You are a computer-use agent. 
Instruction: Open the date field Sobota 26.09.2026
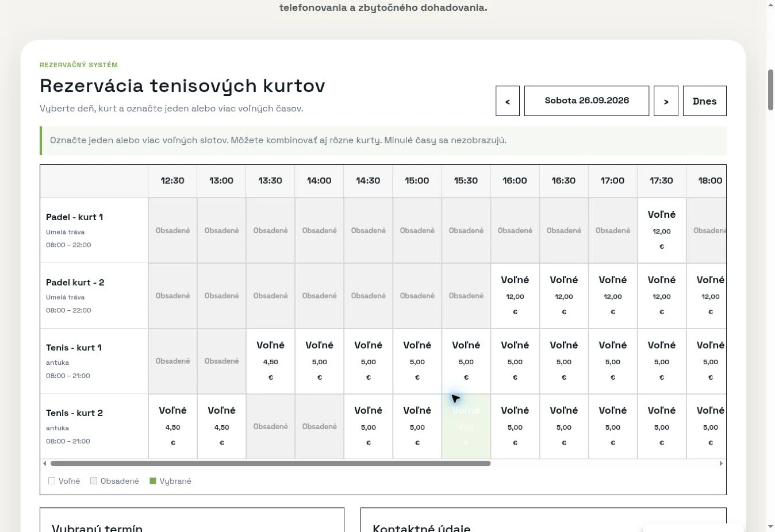click(586, 101)
